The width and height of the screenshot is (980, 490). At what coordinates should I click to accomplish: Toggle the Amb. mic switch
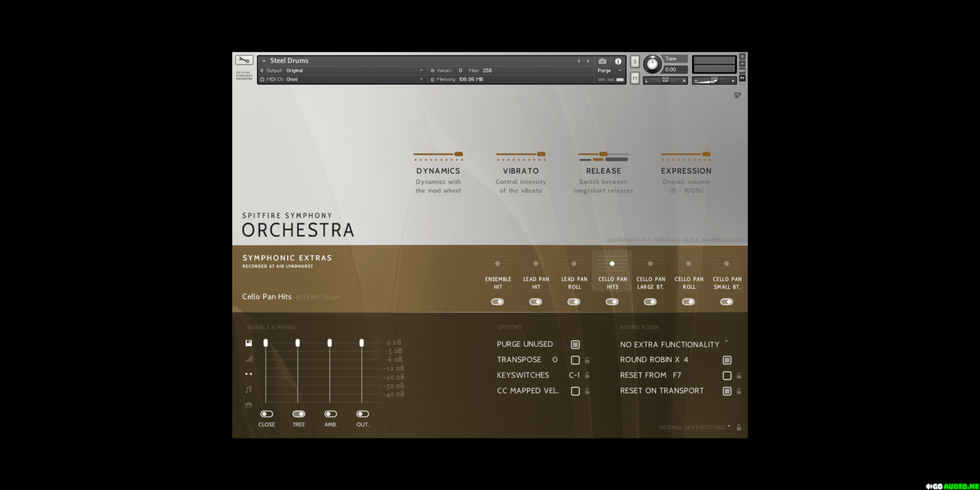tap(330, 414)
